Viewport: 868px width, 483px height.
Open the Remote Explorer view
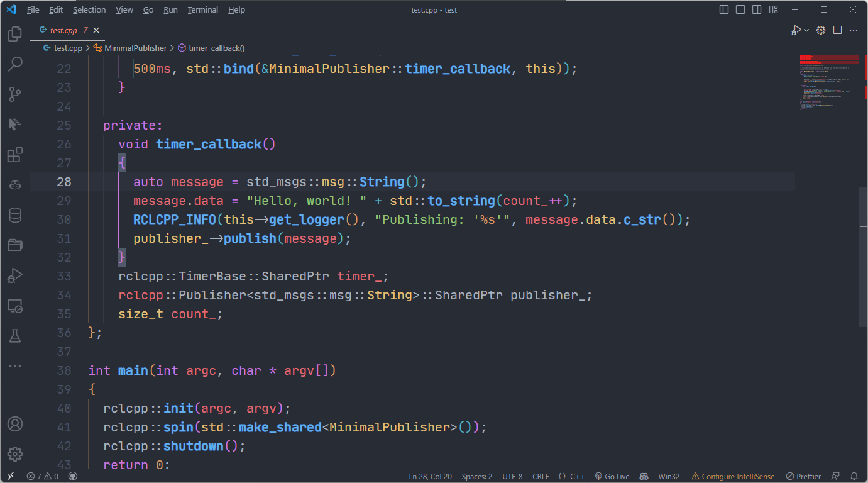15,306
